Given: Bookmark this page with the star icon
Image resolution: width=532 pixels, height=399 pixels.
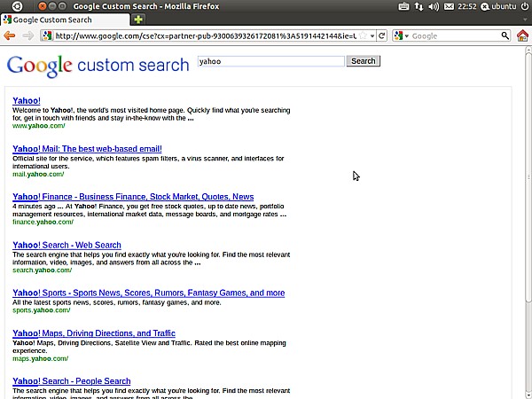Looking at the screenshot, I should 363,35.
